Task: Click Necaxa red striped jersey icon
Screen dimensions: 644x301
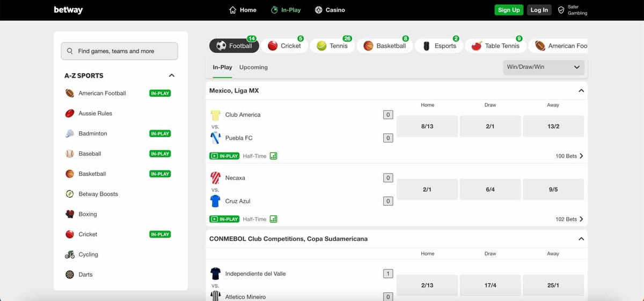Action: click(x=215, y=178)
